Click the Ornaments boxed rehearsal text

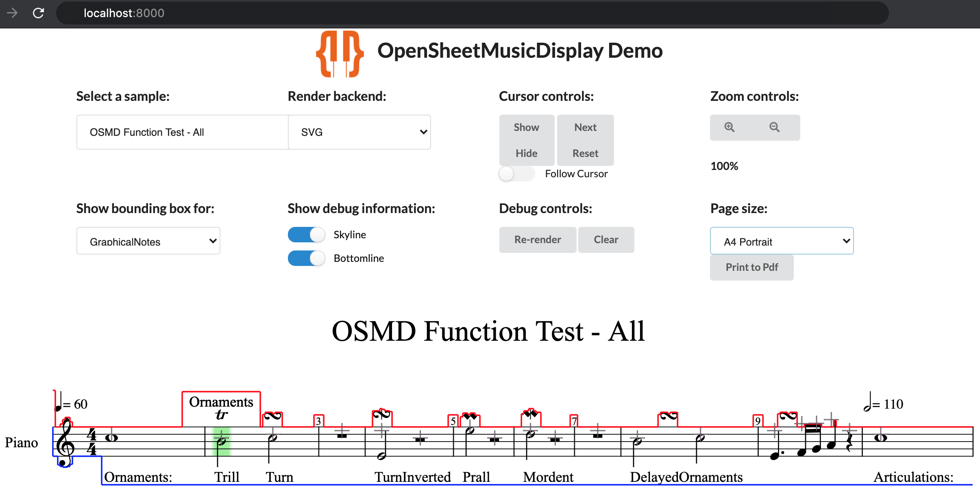click(x=221, y=402)
